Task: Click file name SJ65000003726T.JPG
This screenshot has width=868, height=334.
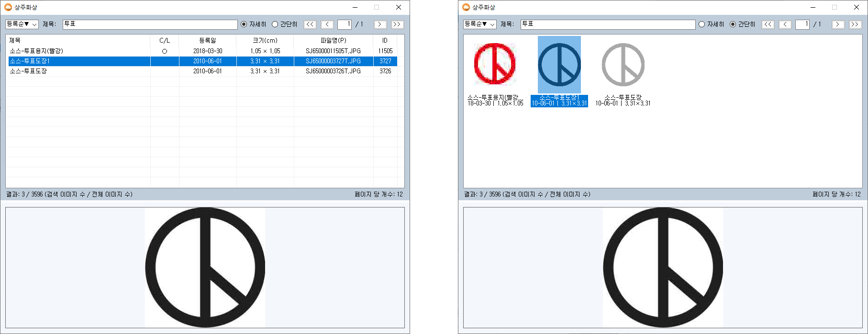Action: pyautogui.click(x=334, y=71)
